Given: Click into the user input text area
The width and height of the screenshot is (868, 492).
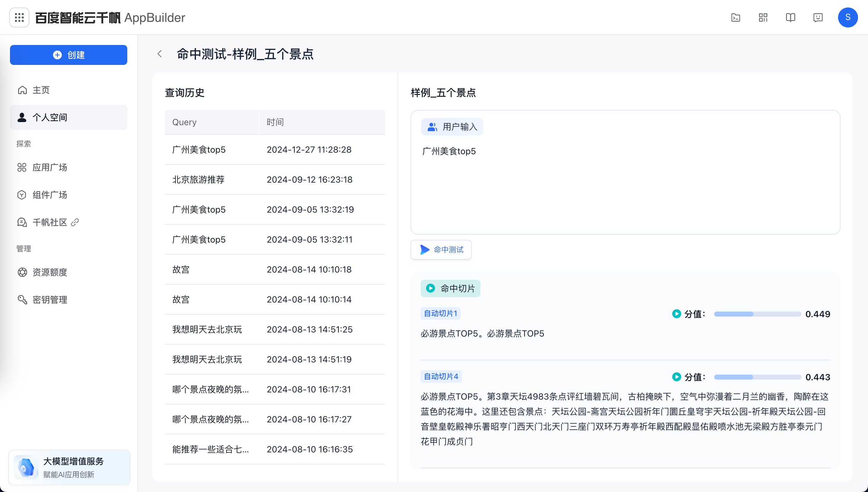Looking at the screenshot, I should [625, 172].
